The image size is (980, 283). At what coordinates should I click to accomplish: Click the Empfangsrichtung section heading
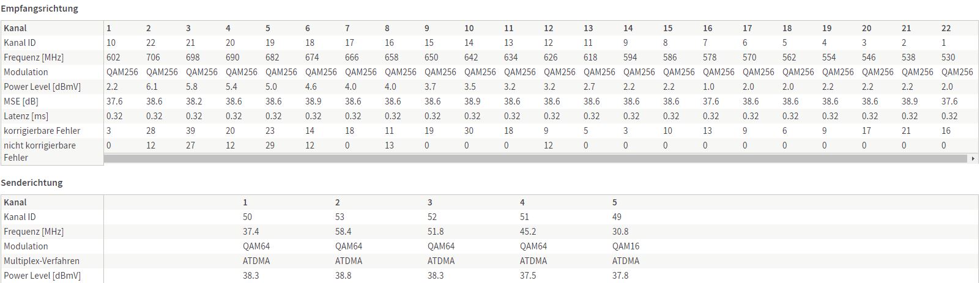pyautogui.click(x=39, y=9)
